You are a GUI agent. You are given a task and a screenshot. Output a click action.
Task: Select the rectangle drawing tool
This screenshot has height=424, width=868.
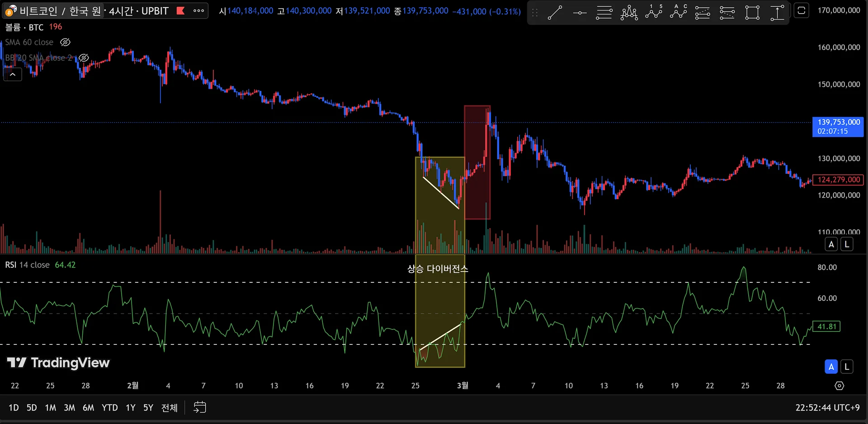[x=752, y=13]
